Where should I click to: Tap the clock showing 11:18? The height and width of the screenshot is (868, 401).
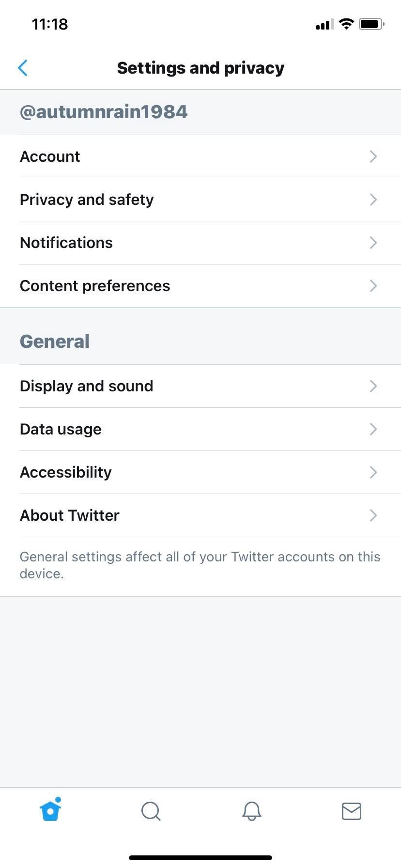[x=49, y=24]
